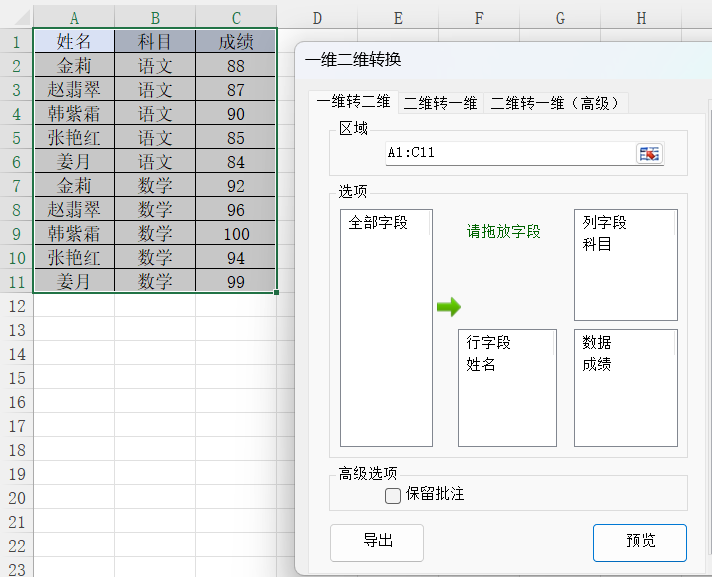Select 成绩 in the 数据 list

tap(597, 365)
